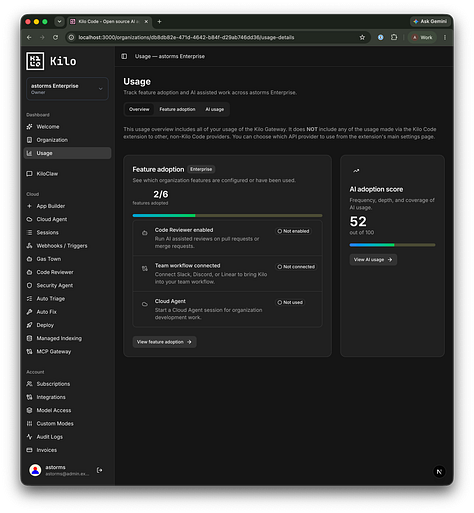Open the astorms Enterprise organization switcher
Screen dimensions: 474x513
click(67, 89)
